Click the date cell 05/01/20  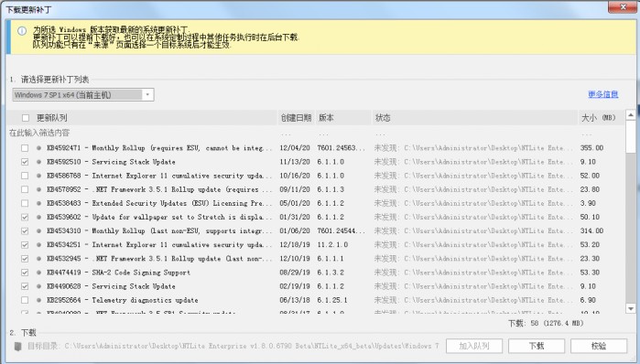coord(295,203)
